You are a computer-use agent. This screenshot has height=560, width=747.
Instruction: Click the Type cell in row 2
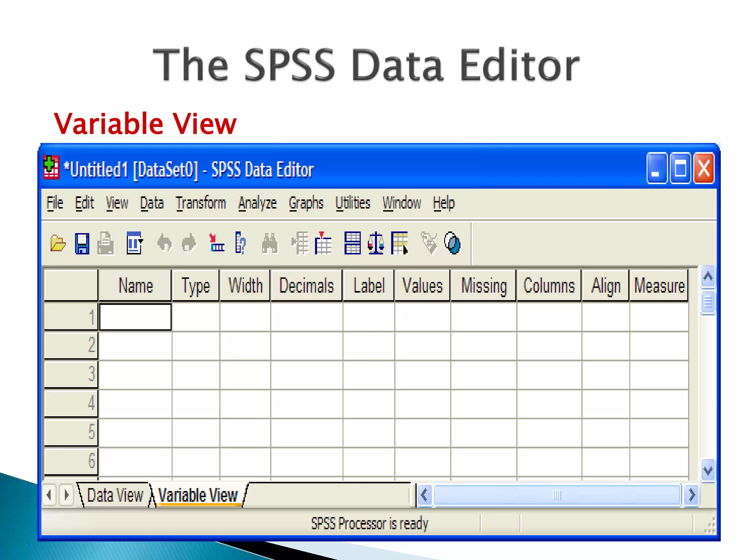click(x=196, y=346)
